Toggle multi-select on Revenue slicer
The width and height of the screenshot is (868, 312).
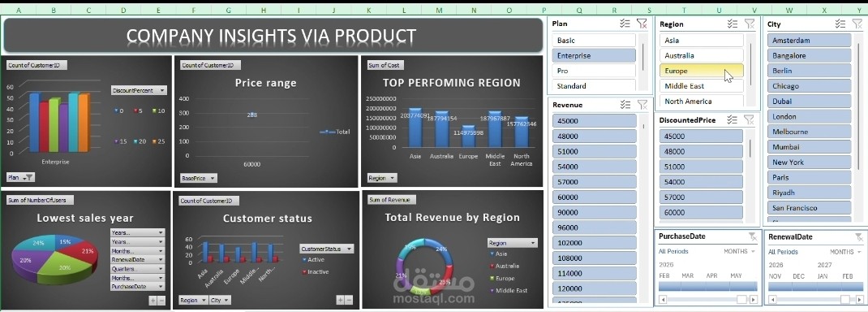625,105
